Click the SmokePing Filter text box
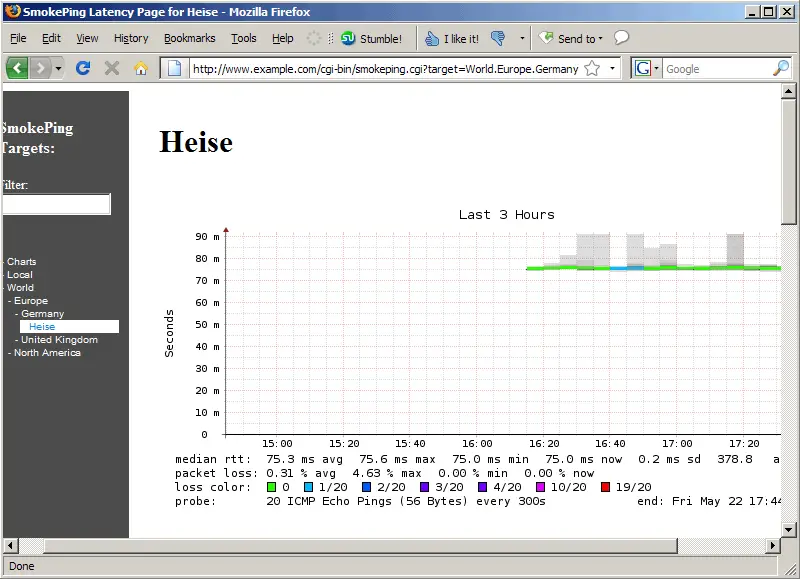800x579 pixels. (x=56, y=204)
